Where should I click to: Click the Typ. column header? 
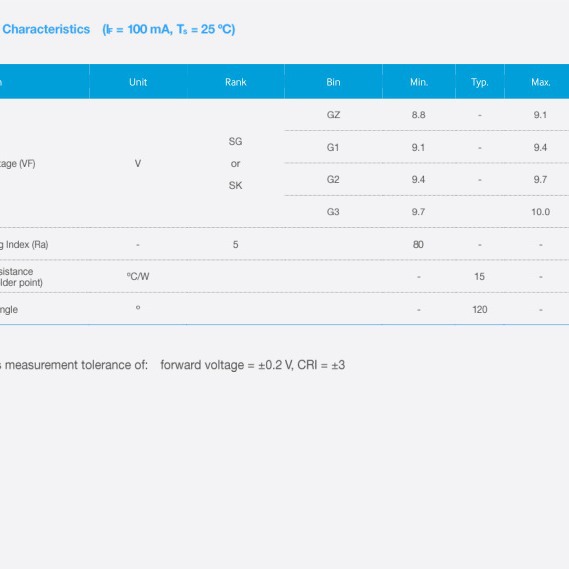click(x=480, y=82)
